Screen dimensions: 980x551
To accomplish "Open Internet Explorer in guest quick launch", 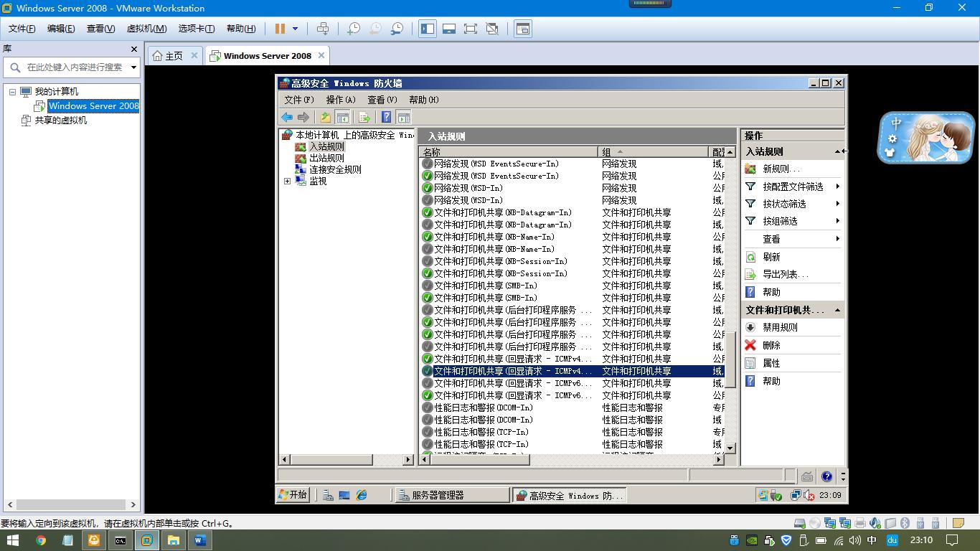I will (362, 495).
